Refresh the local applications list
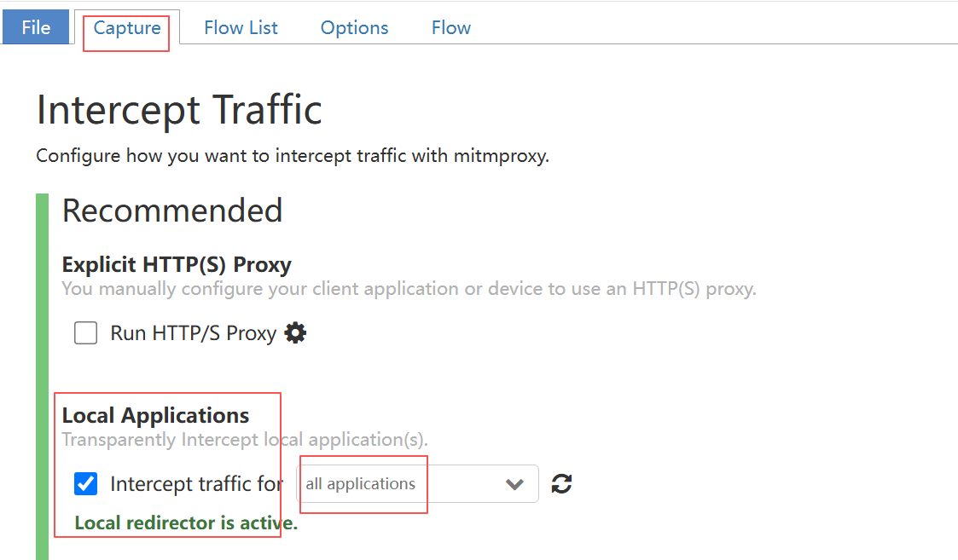The image size is (958, 560). 561,483
